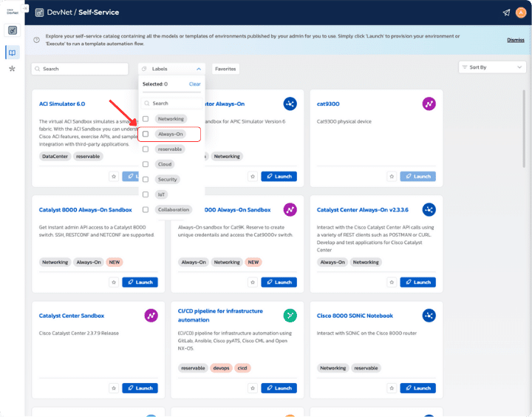
Task: Launch the Simulator Always-On sandbox
Action: point(279,177)
